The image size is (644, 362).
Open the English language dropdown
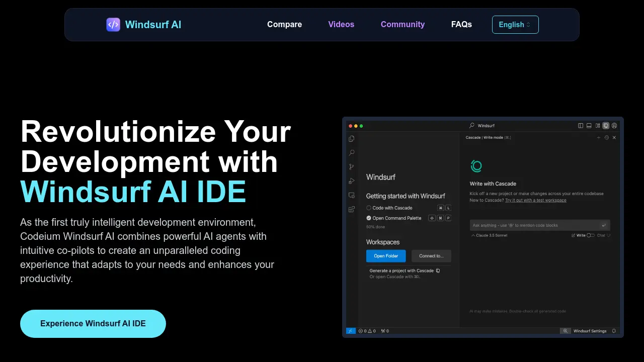(x=515, y=25)
